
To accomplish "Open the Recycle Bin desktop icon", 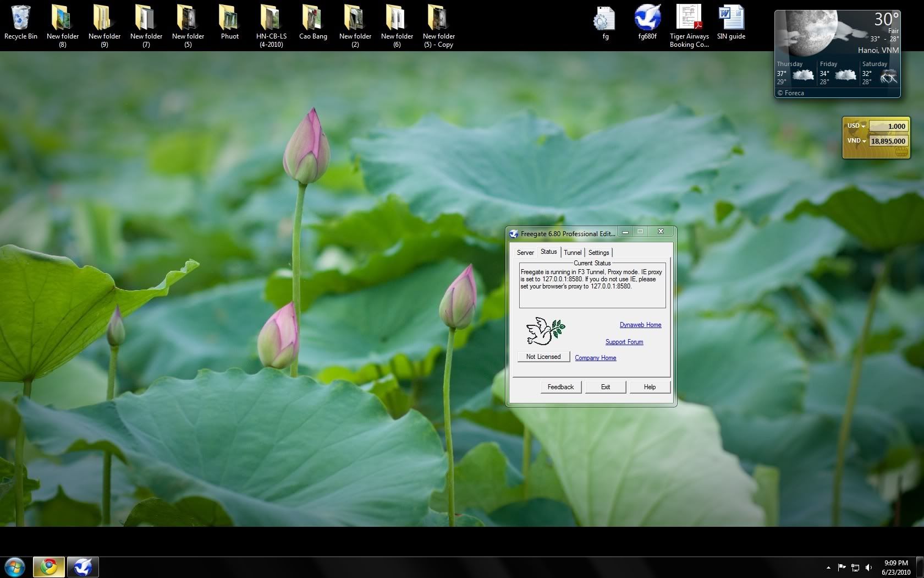I will (21, 22).
